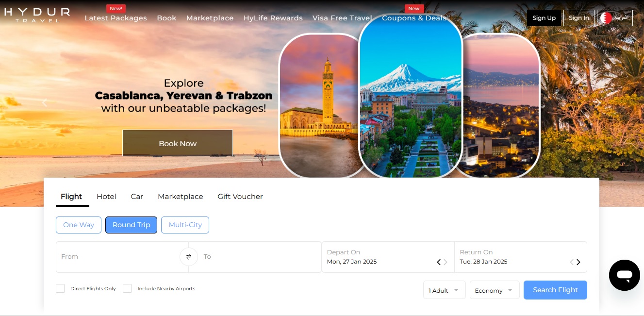
Task: Enable Direct Flights Only checkbox
Action: point(60,288)
